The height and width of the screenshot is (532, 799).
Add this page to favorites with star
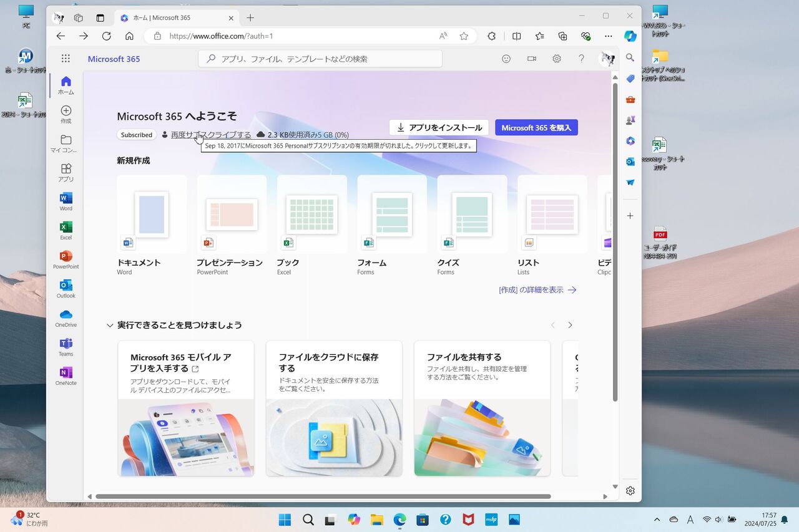[464, 36]
